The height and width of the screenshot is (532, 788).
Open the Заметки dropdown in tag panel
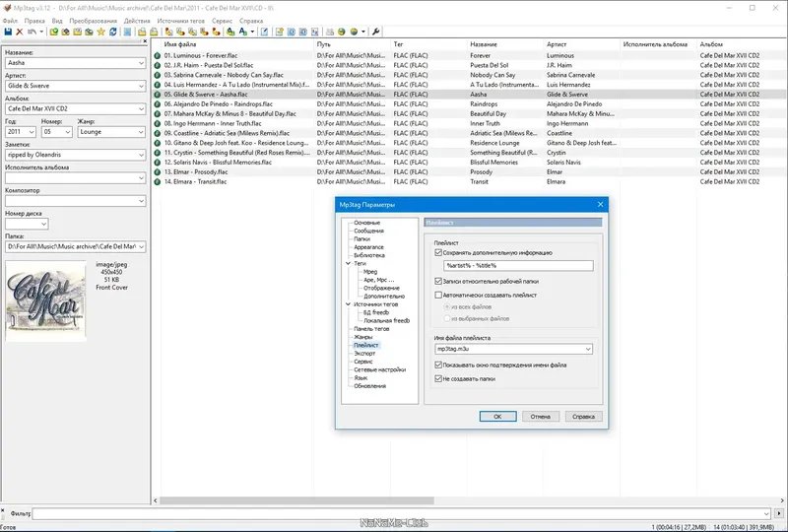pos(141,155)
